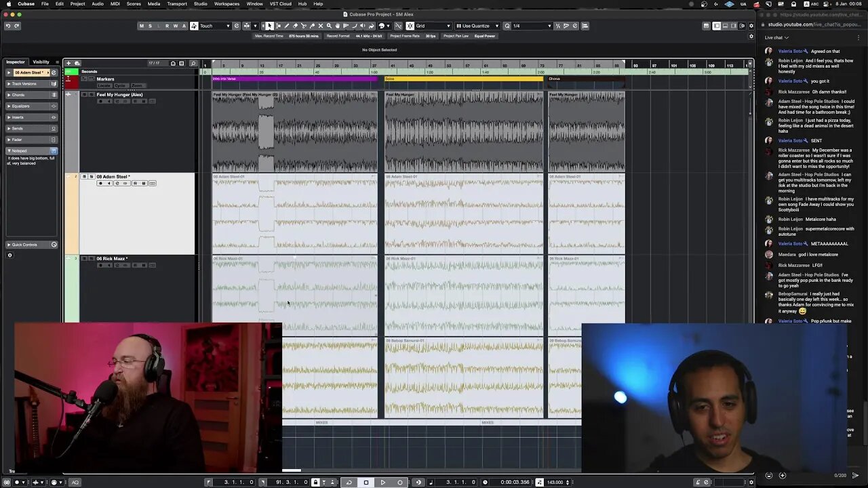Solo the 08 Adam Steel track
The height and width of the screenshot is (488, 868).
92,177
